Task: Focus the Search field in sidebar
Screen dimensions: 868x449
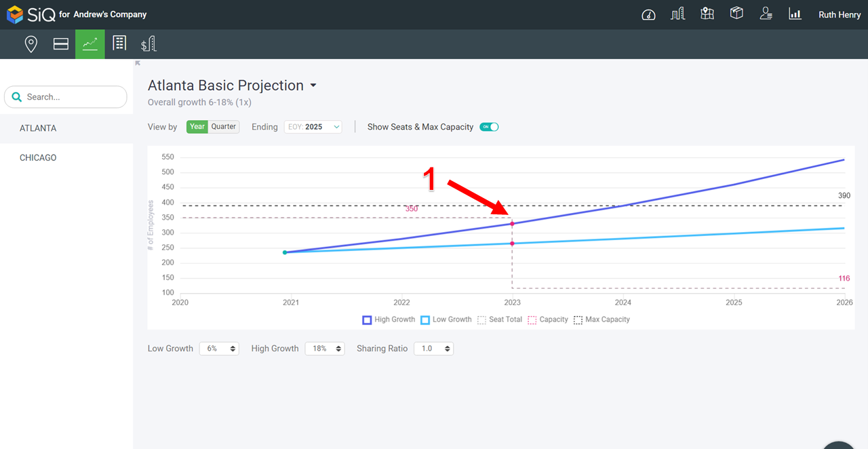Action: (66, 97)
